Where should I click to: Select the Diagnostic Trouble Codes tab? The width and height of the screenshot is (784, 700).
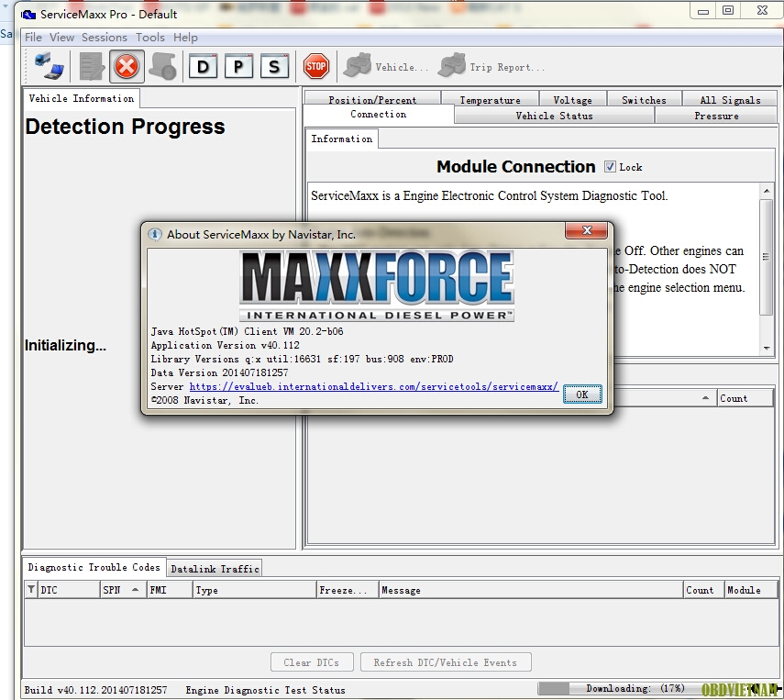point(94,567)
